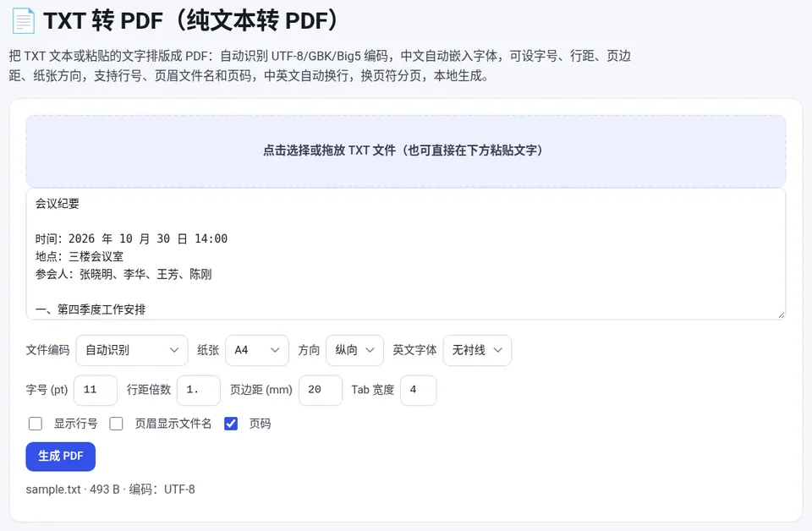Screen dimensions: 812x531
Task: Click the Tab 宽度 field with 4
Action: pos(419,390)
